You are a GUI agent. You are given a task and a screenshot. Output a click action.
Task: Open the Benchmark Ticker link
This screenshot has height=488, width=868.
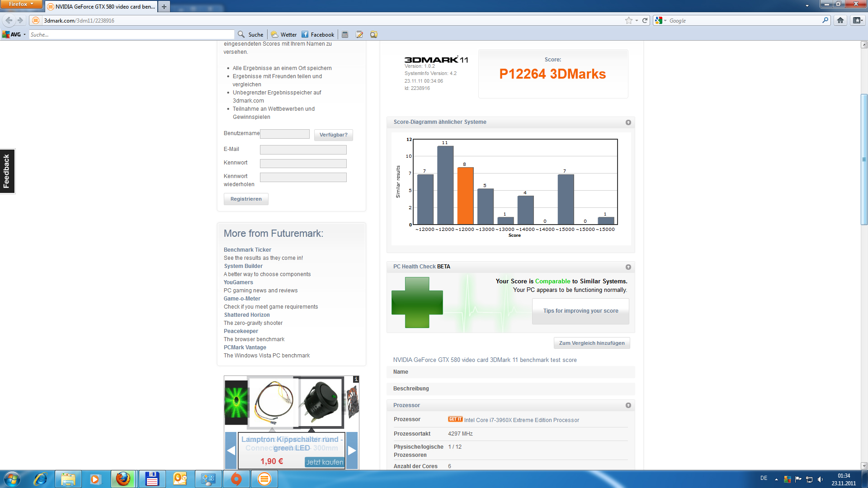pyautogui.click(x=247, y=250)
